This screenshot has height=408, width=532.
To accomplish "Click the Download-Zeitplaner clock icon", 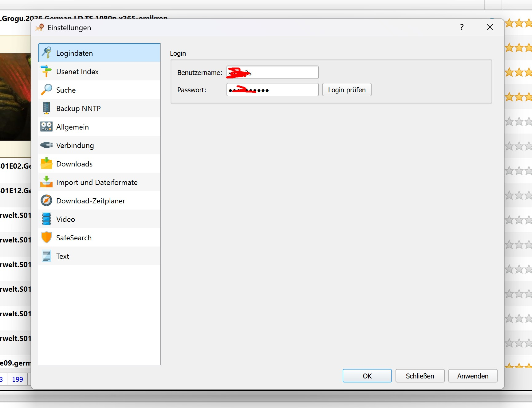I will (46, 201).
